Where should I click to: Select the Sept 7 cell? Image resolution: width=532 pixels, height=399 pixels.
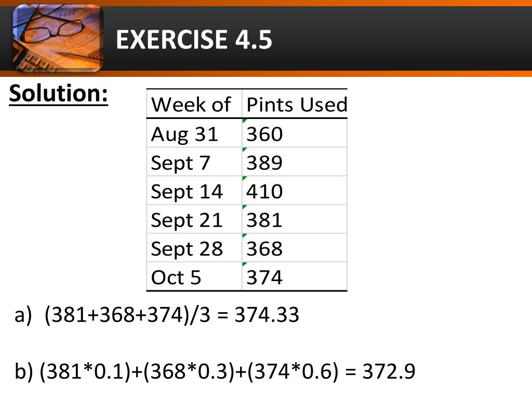[194, 162]
